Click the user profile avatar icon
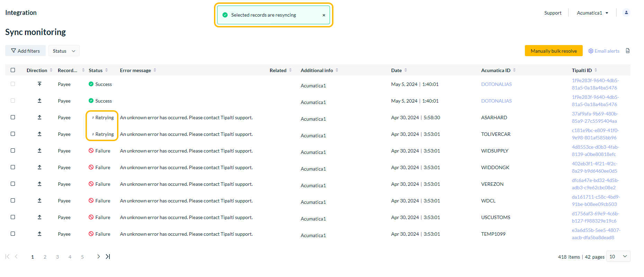The height and width of the screenshot is (277, 644). click(626, 12)
